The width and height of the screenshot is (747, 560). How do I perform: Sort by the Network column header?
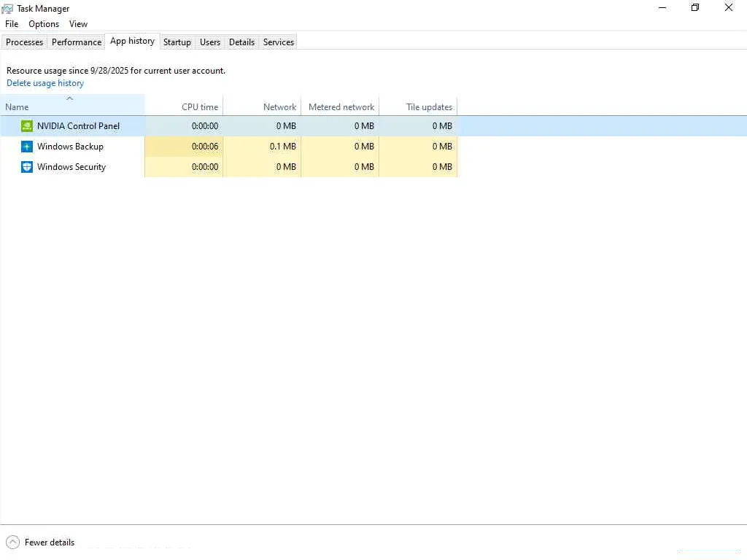262,107
